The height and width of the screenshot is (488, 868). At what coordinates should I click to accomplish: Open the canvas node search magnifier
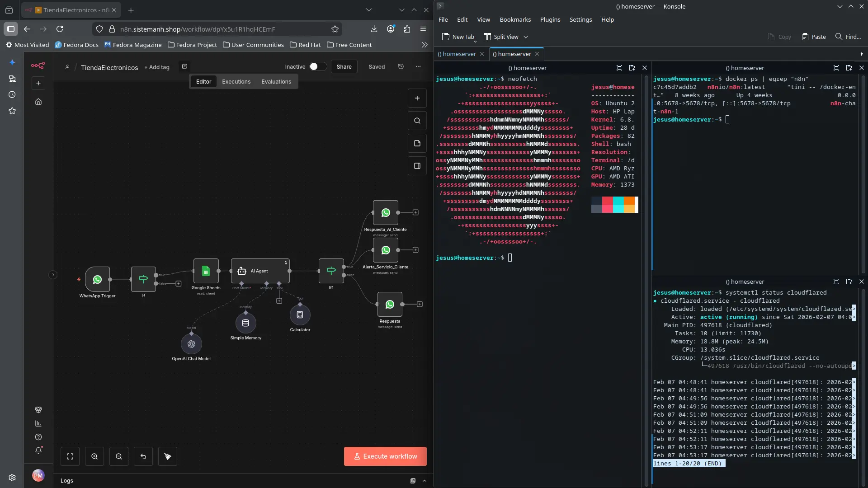(x=417, y=121)
